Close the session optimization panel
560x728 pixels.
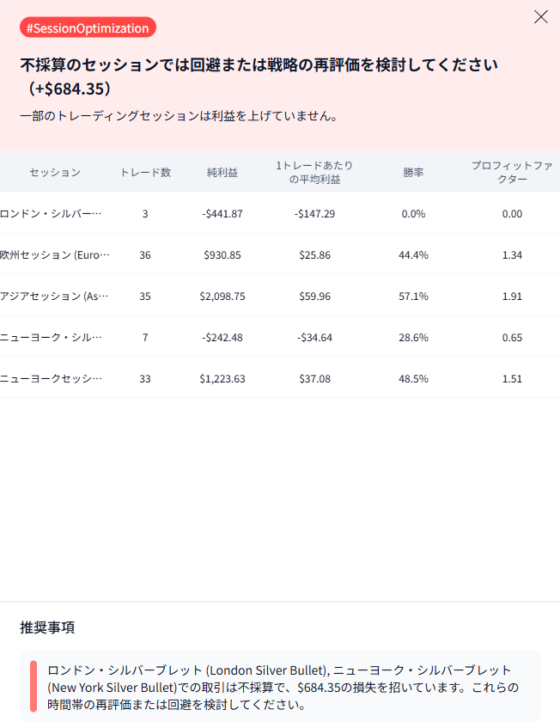click(541, 17)
